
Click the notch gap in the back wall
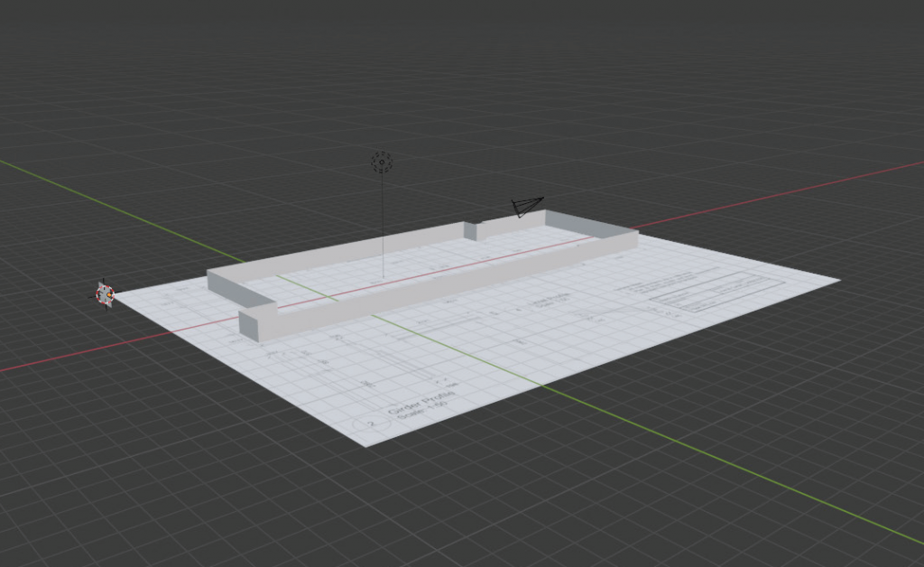[469, 230]
